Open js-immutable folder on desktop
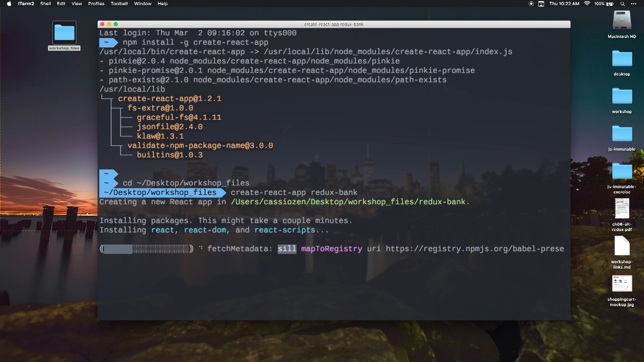Image resolution: width=644 pixels, height=362 pixels. tap(622, 137)
